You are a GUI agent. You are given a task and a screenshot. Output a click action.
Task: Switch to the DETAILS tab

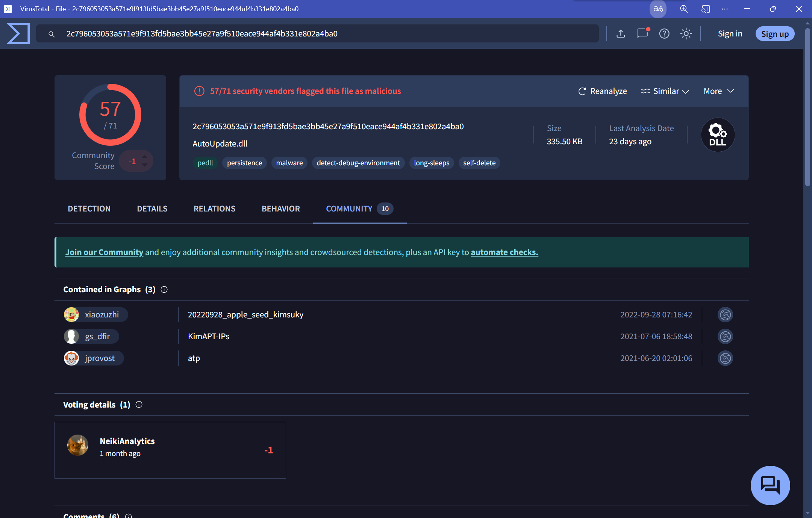tap(152, 209)
